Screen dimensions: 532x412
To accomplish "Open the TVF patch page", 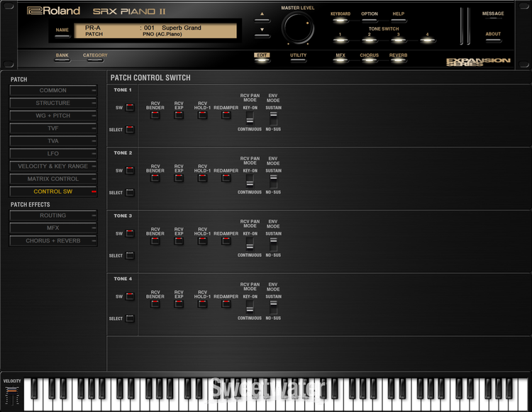I will pos(53,128).
